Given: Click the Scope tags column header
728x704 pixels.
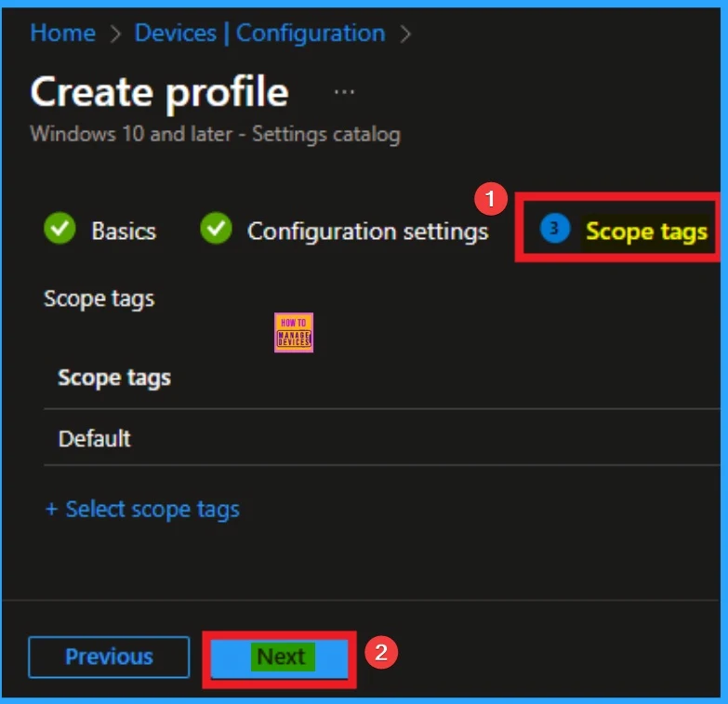Looking at the screenshot, I should click(x=114, y=378).
